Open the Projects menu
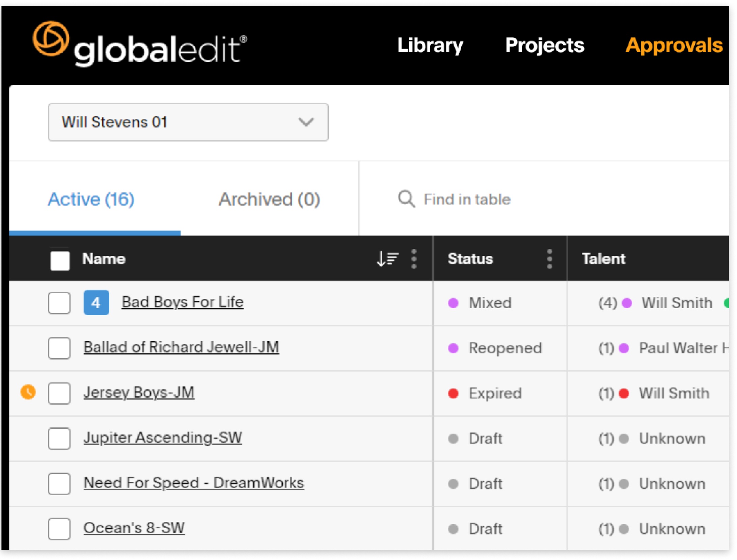 545,45
